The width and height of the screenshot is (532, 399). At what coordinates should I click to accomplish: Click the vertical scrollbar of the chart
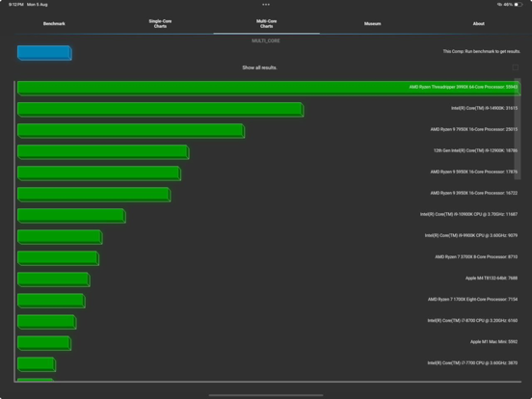pyautogui.click(x=518, y=129)
